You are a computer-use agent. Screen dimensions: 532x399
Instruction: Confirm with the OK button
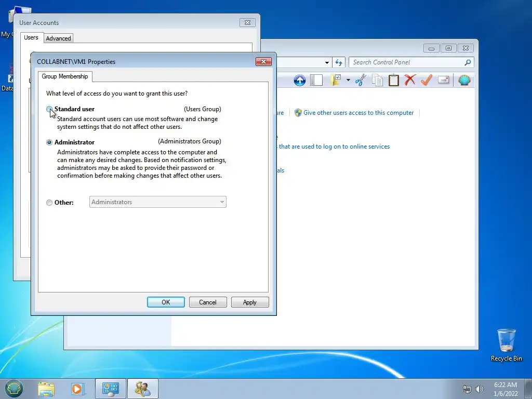point(166,302)
